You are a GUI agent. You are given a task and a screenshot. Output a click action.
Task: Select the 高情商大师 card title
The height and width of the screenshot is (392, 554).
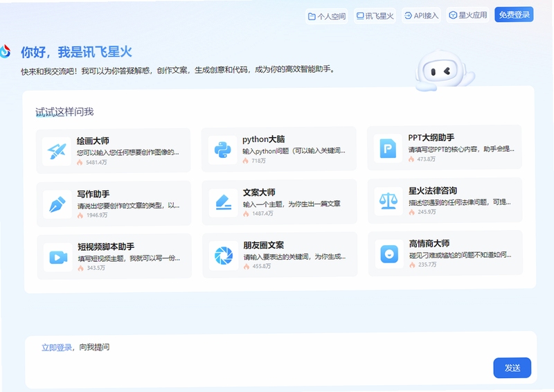click(429, 243)
